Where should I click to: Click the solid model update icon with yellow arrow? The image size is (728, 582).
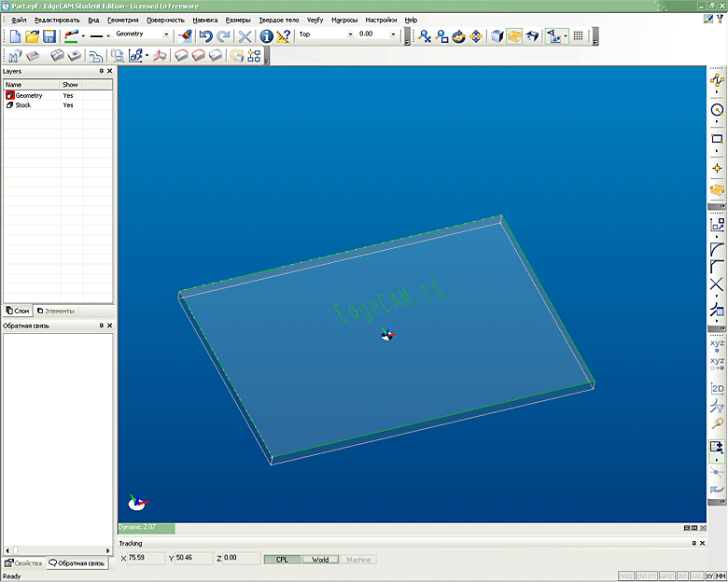(237, 56)
